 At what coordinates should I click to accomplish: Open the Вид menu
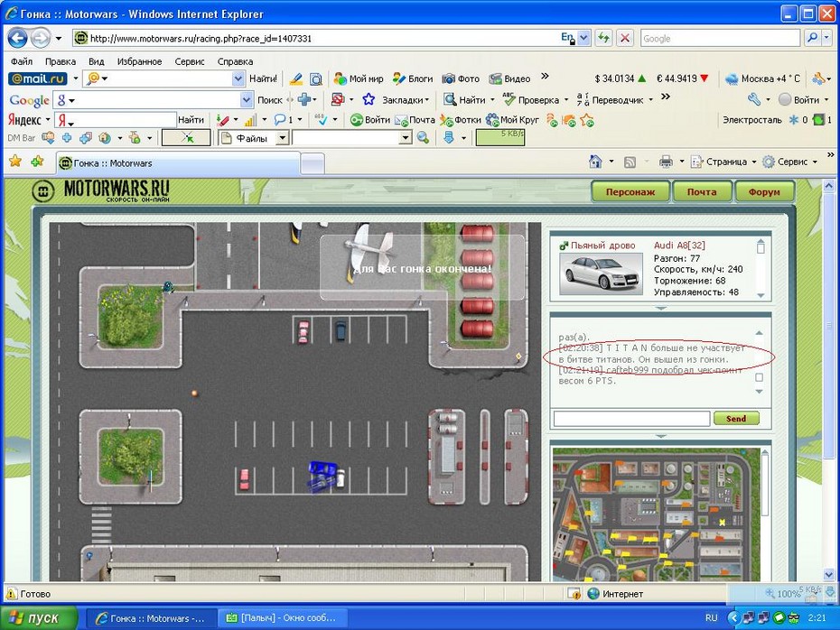point(96,61)
